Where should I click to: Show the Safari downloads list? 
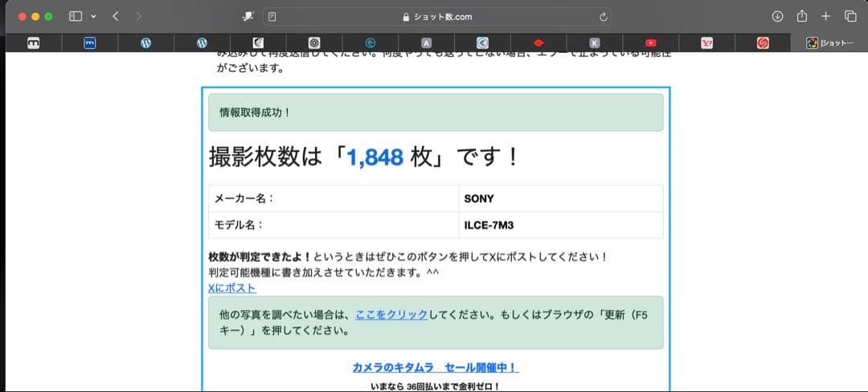(x=777, y=17)
